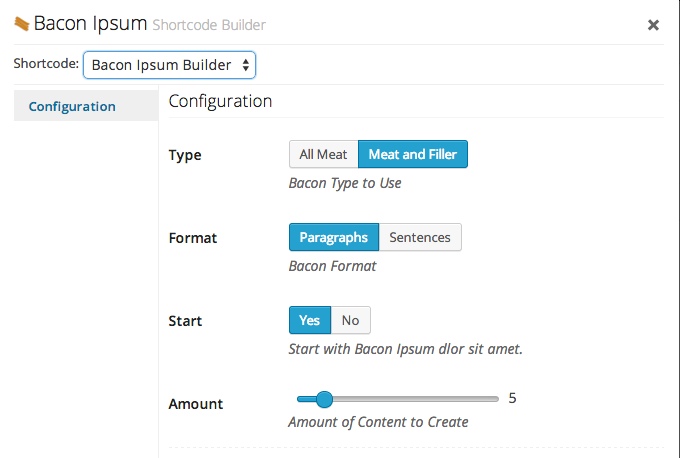Click the Amount slider handle

coord(323,399)
